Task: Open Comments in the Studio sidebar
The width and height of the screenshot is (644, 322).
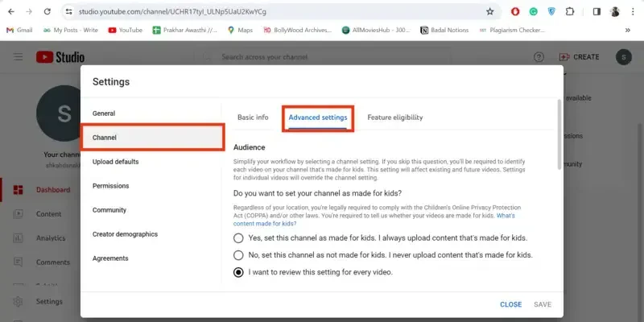Action: tap(41, 262)
